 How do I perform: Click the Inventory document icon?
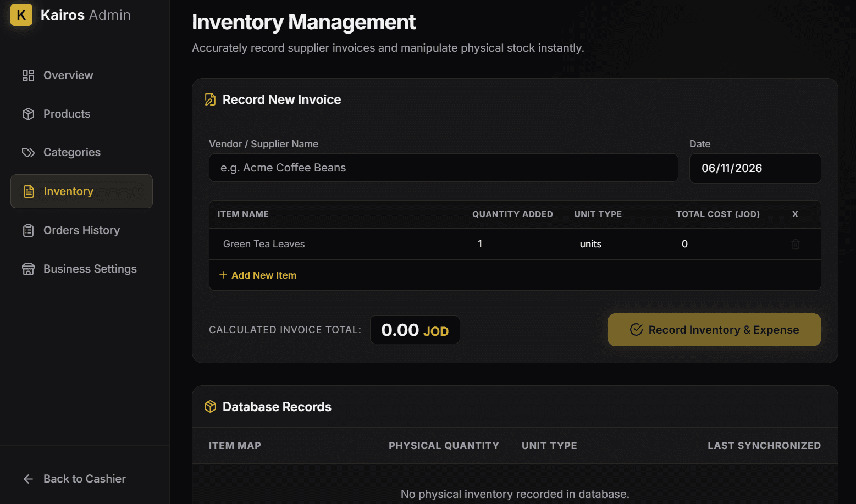point(29,191)
